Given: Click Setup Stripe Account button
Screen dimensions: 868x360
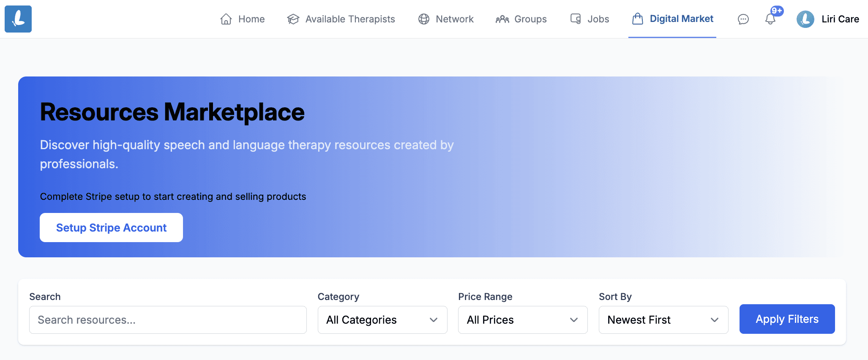Looking at the screenshot, I should point(111,228).
